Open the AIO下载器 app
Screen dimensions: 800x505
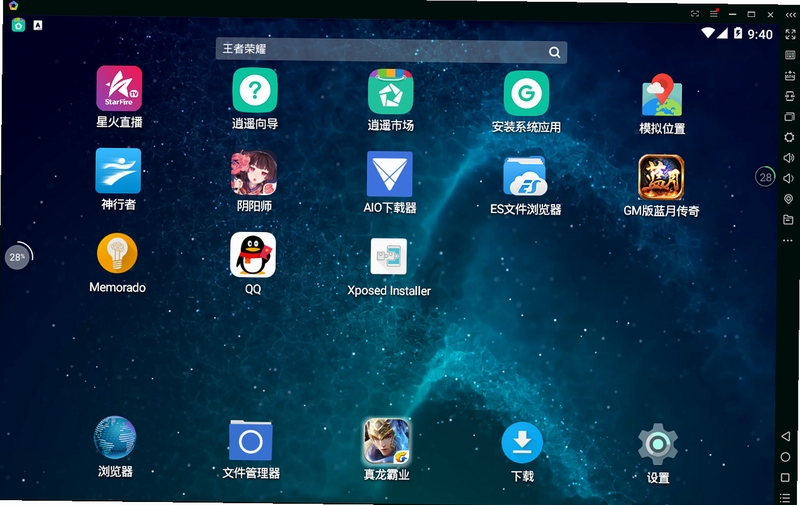point(389,174)
